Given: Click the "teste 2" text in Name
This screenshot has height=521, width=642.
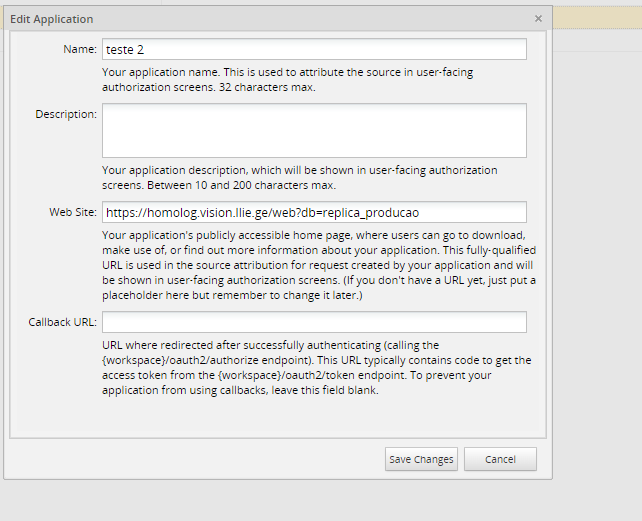Looking at the screenshot, I should pos(125,49).
